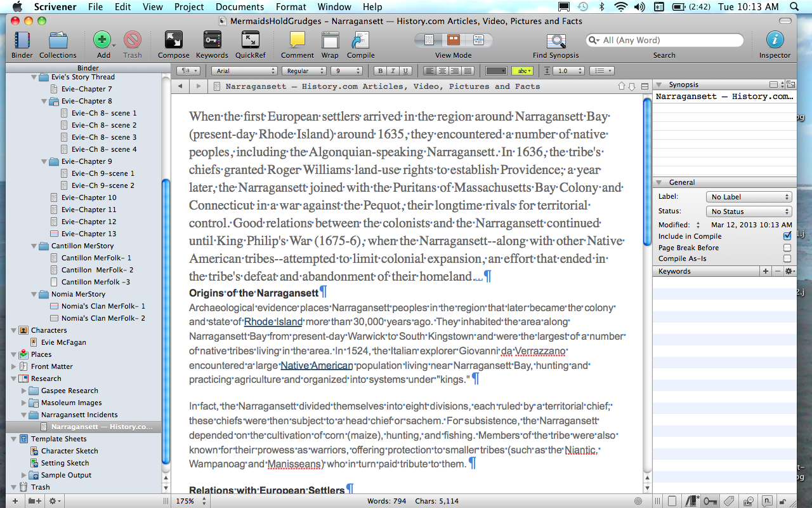Add a keyword with the plus button
812x508 pixels.
[766, 271]
